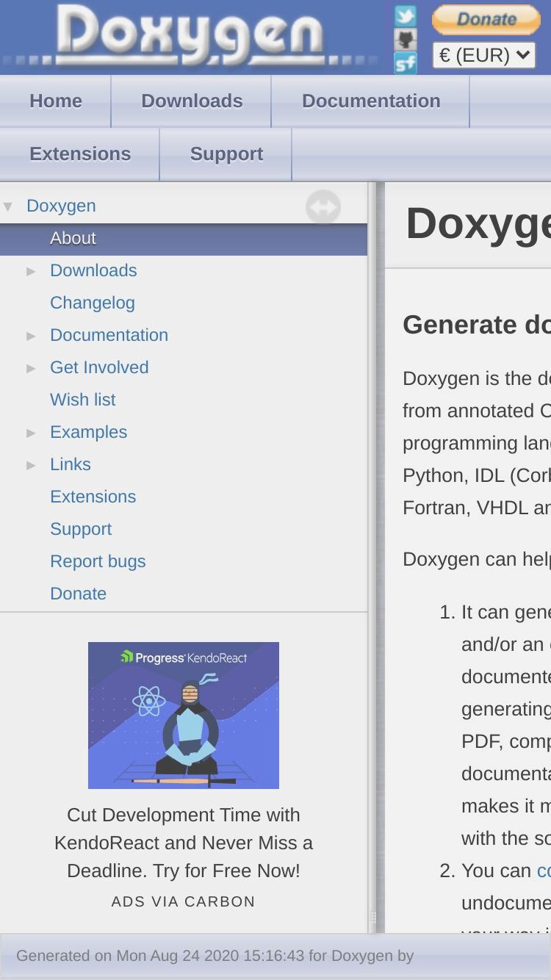
Task: Open Extensions in the sidebar tree
Action: coord(93,497)
